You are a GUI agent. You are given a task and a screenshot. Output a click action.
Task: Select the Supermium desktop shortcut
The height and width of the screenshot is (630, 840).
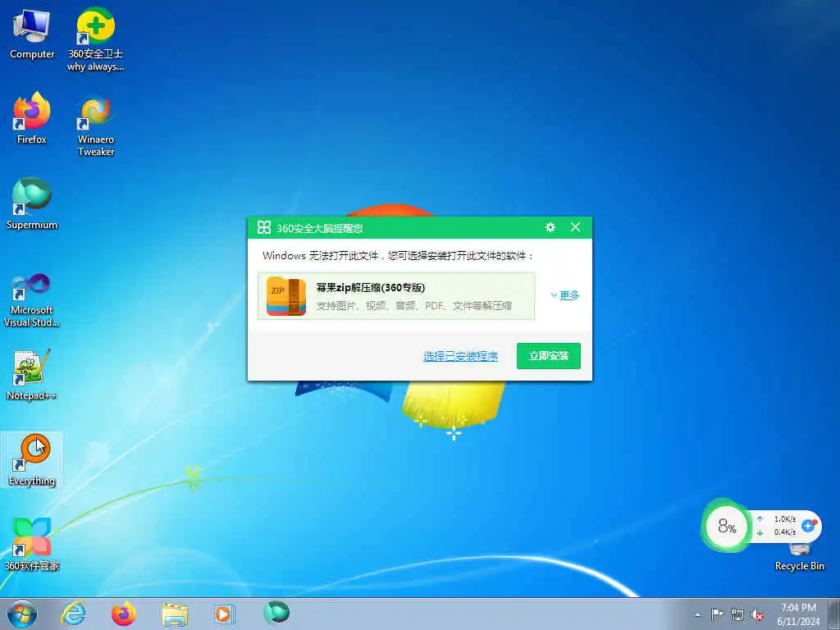point(32,204)
